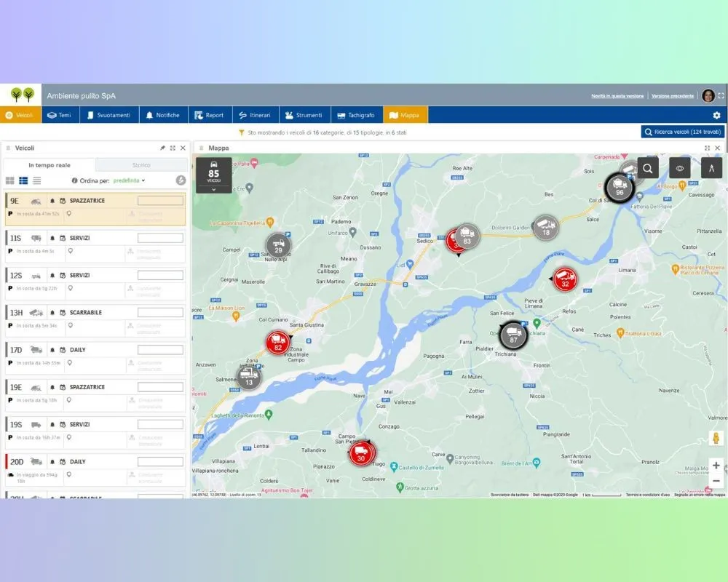The width and height of the screenshot is (728, 582).
Task: Open the Tachigrafo tab
Action: coord(356,115)
